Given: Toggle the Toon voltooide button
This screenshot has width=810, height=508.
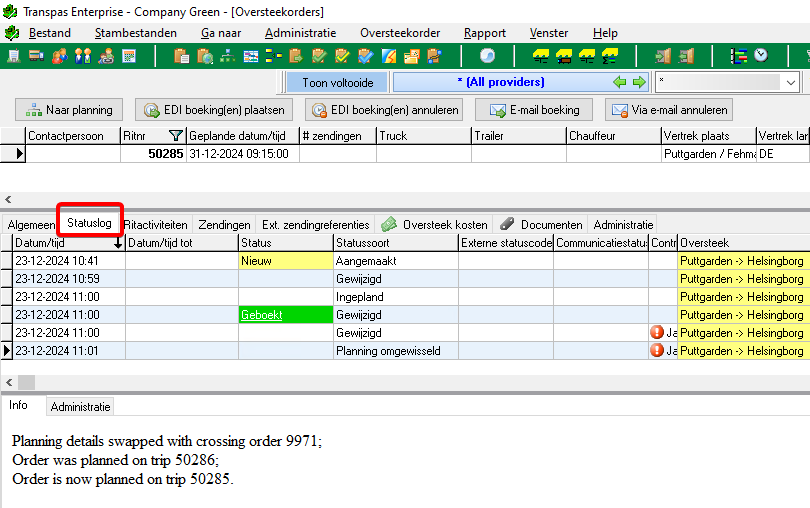Looking at the screenshot, I should point(337,82).
